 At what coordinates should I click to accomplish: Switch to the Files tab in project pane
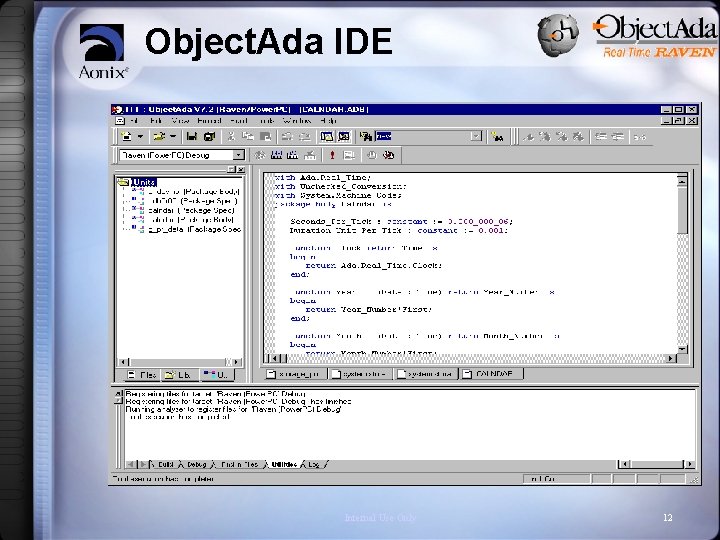[x=142, y=375]
